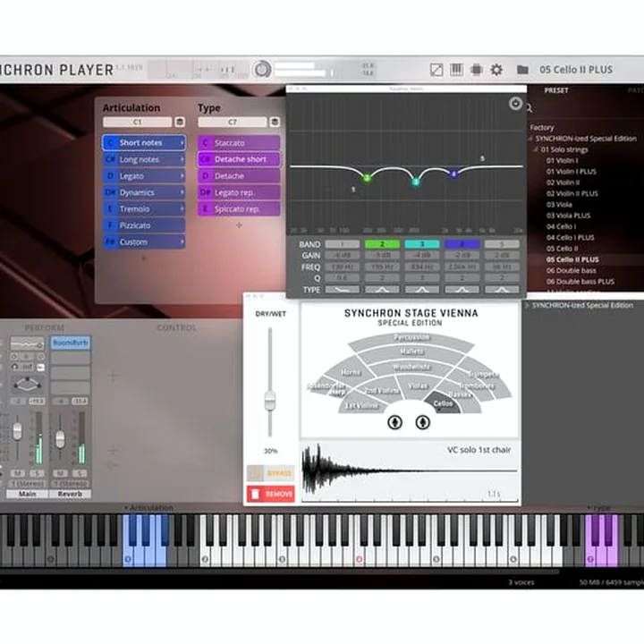Click blue EQ node 4 on curve
This screenshot has height=644, width=644.
(453, 174)
